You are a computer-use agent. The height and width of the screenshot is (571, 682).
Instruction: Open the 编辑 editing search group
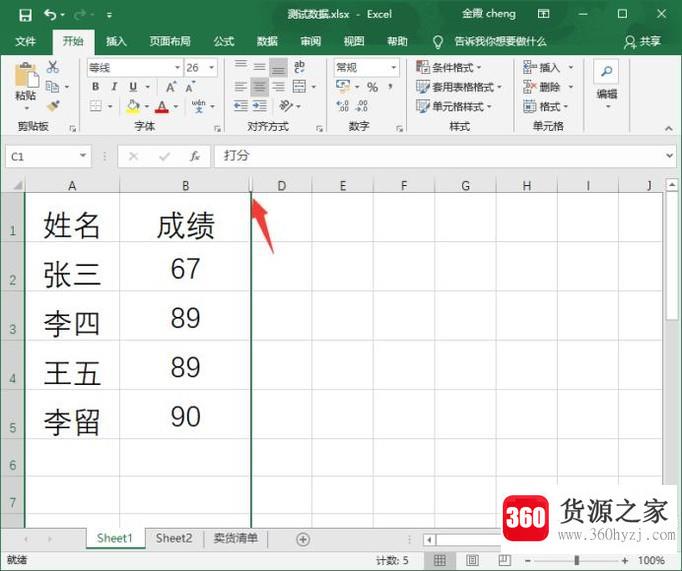point(607,83)
